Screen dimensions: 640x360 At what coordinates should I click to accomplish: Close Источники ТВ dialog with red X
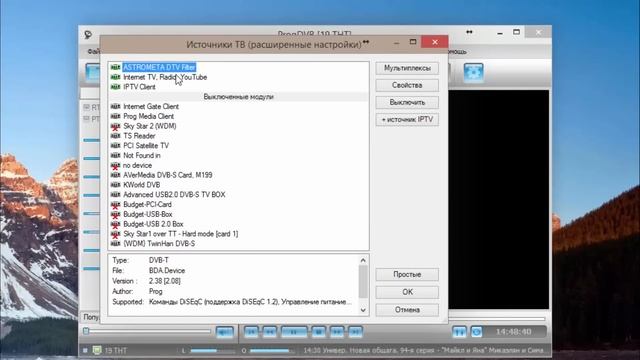pyautogui.click(x=435, y=42)
